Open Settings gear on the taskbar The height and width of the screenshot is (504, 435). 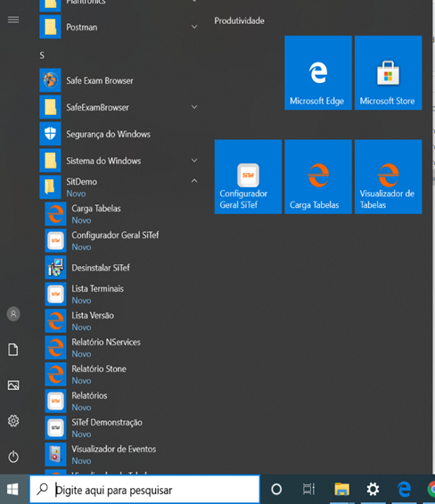[373, 490]
